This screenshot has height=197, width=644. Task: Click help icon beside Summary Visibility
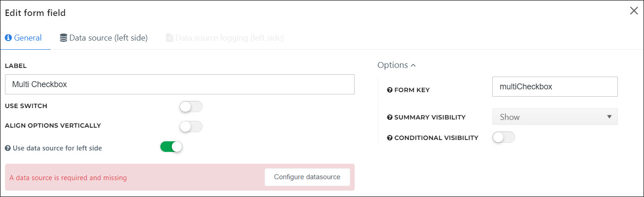(390, 117)
